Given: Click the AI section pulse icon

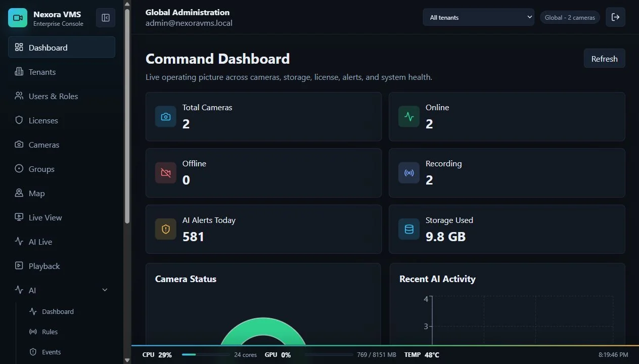Looking at the screenshot, I should click(x=19, y=290).
